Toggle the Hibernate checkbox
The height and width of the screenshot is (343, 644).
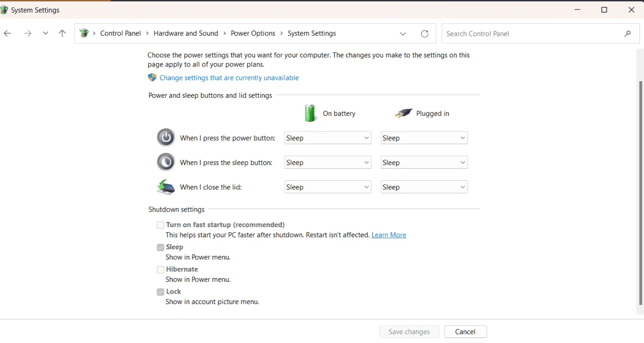click(x=160, y=269)
